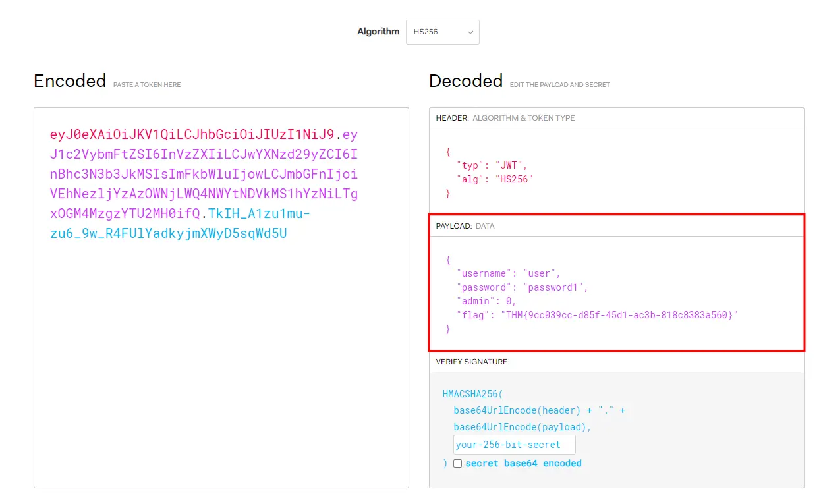Viewport: 821px width, 504px height.
Task: Click the "password": "password1" payload line
Action: 522,287
